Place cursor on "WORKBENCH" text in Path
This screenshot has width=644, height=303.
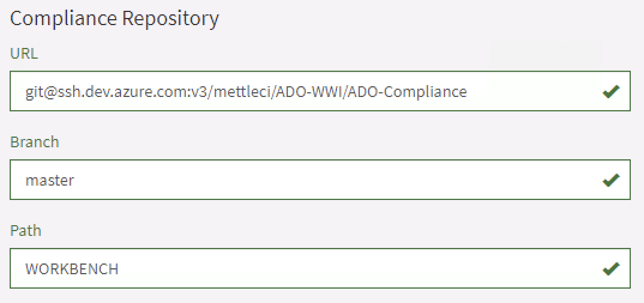71,269
